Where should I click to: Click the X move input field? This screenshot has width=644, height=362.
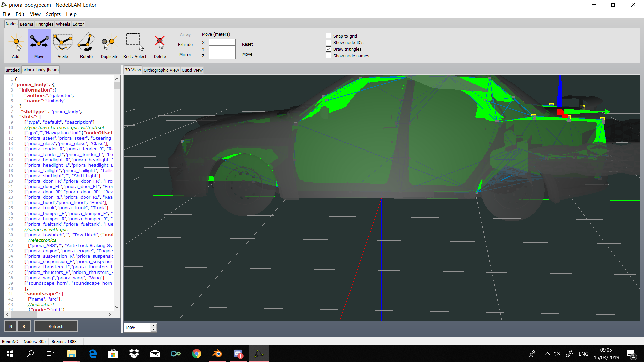point(222,42)
